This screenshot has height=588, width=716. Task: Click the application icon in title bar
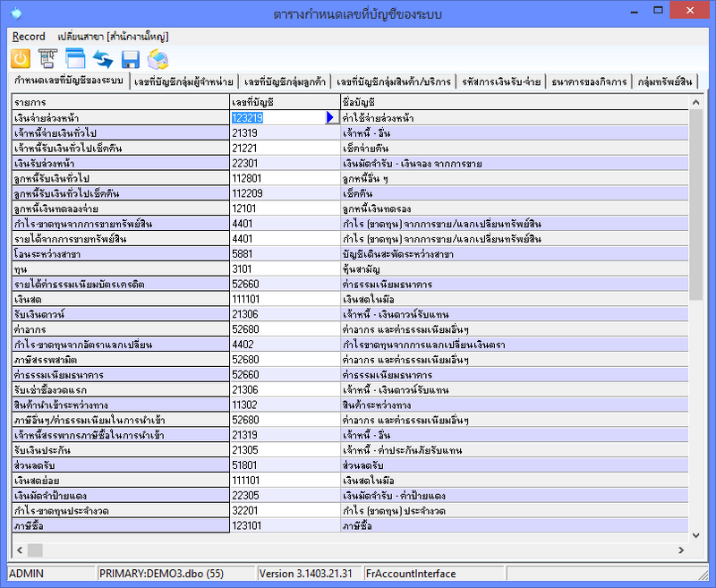[13, 13]
